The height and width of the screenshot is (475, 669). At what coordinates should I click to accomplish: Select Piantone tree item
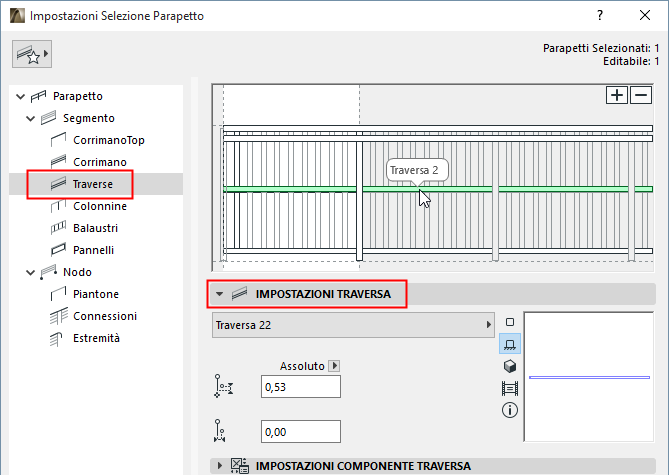[x=96, y=294]
